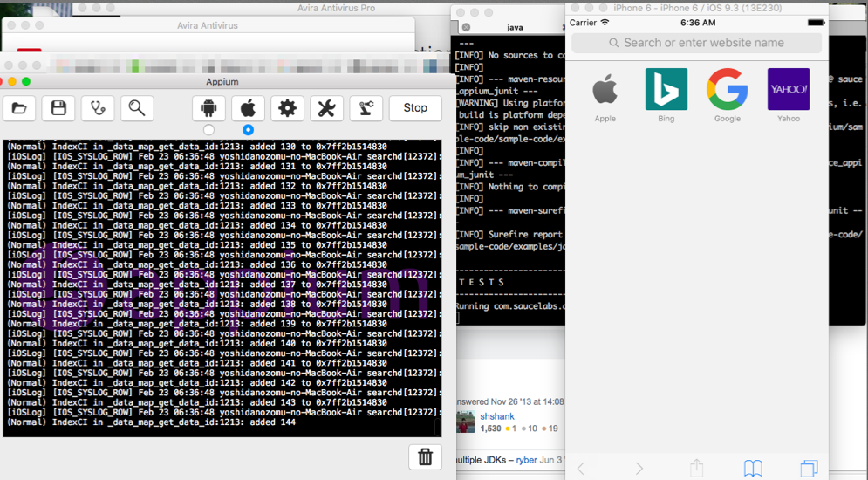
Task: Open a saved configuration with the Appium folder icon
Action: 19,108
